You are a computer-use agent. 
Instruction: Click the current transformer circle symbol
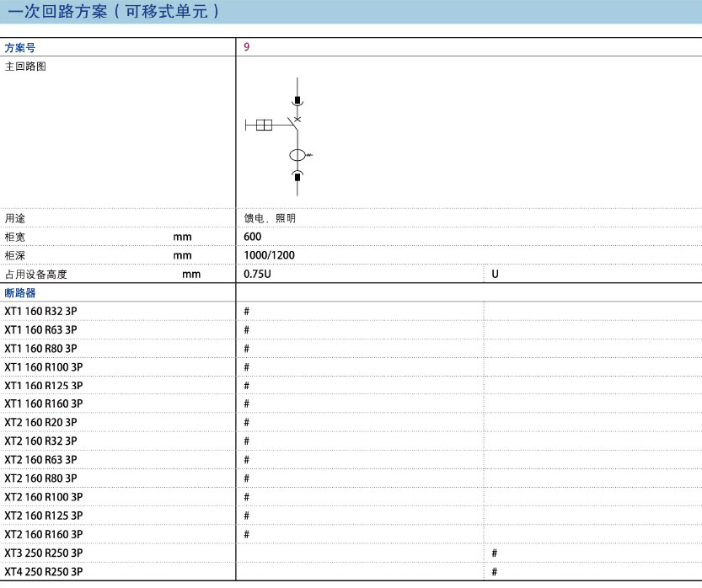pyautogui.click(x=297, y=155)
